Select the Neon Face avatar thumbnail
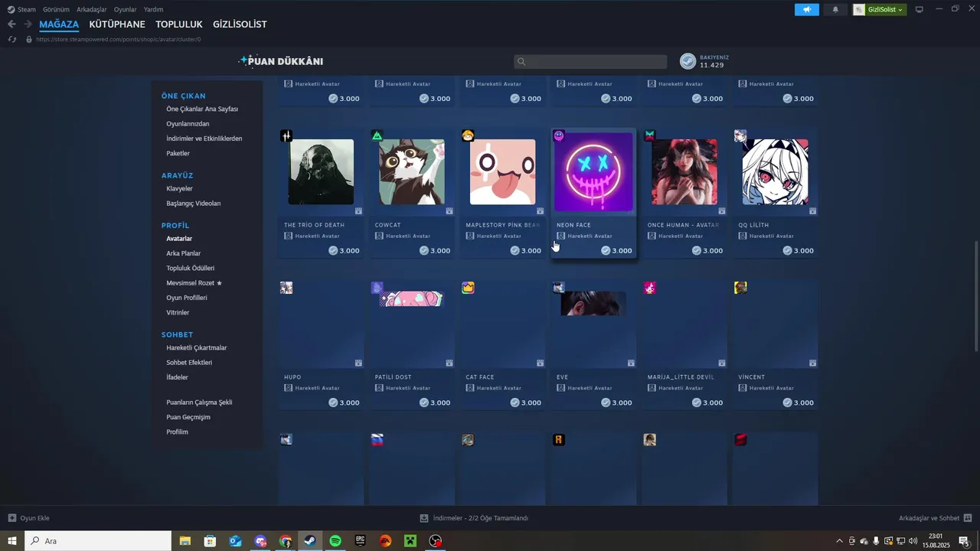The width and height of the screenshot is (980, 551). [594, 171]
